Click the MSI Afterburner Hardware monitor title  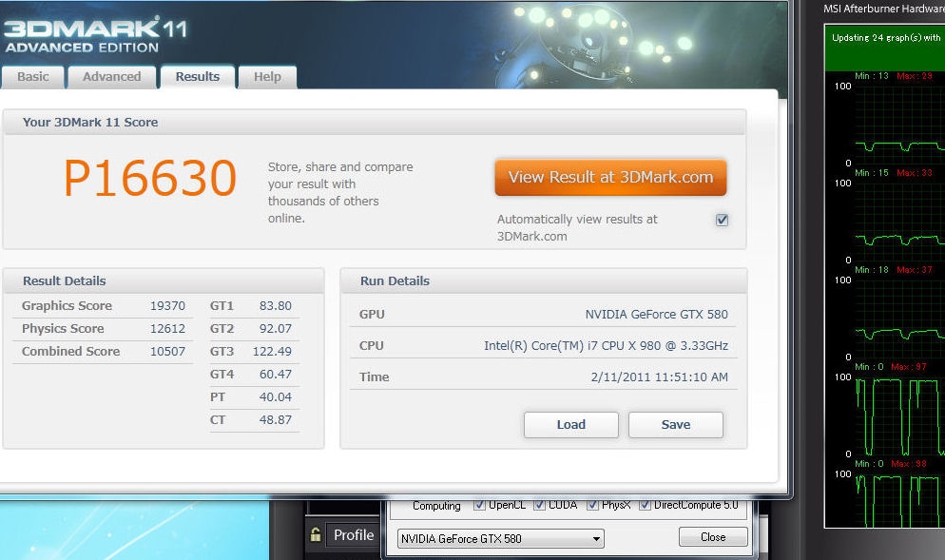pyautogui.click(x=883, y=9)
